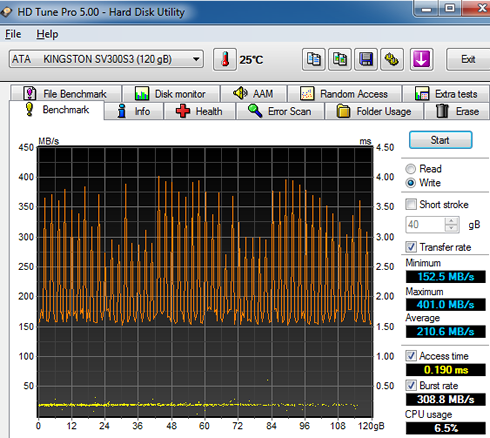Open the AAM speaker tab

tap(254, 93)
